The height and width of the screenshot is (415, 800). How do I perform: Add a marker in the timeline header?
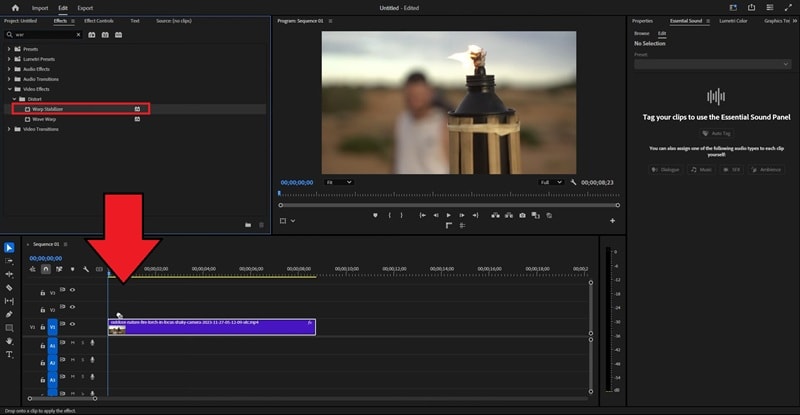pyautogui.click(x=72, y=269)
